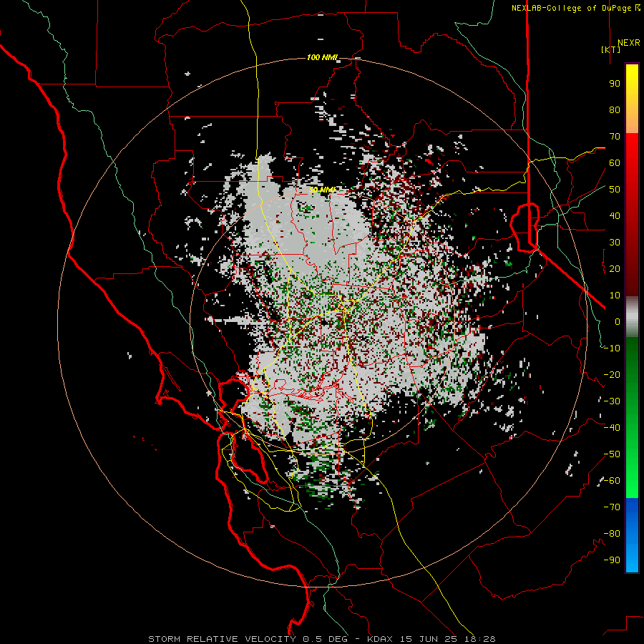
Task: Click the 10 value on the velocity scale
Action: [615, 296]
